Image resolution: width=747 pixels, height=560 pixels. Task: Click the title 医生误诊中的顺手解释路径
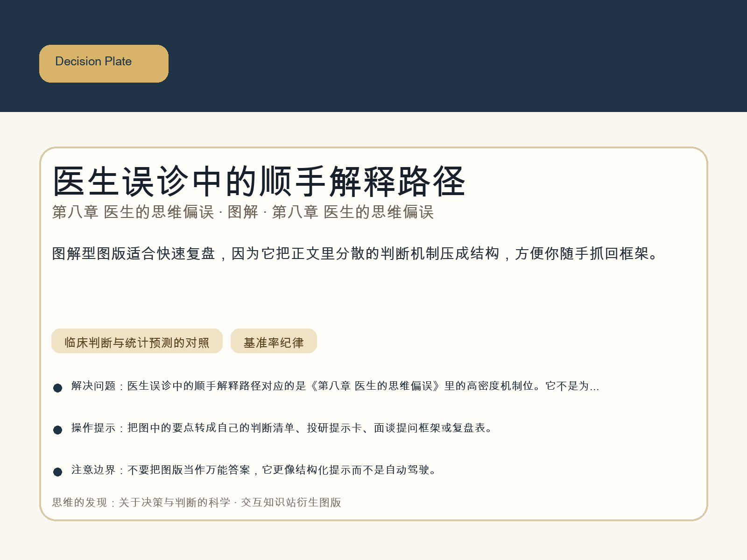point(259,182)
